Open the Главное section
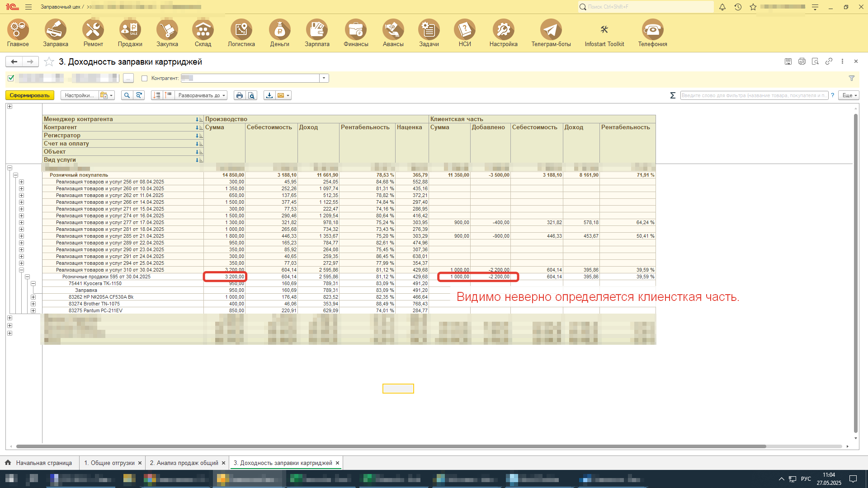Viewport: 868px width, 488px height. click(18, 33)
